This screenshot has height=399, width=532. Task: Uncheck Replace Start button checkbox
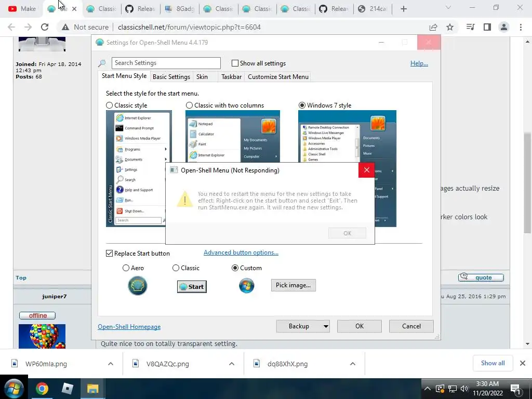pyautogui.click(x=109, y=254)
